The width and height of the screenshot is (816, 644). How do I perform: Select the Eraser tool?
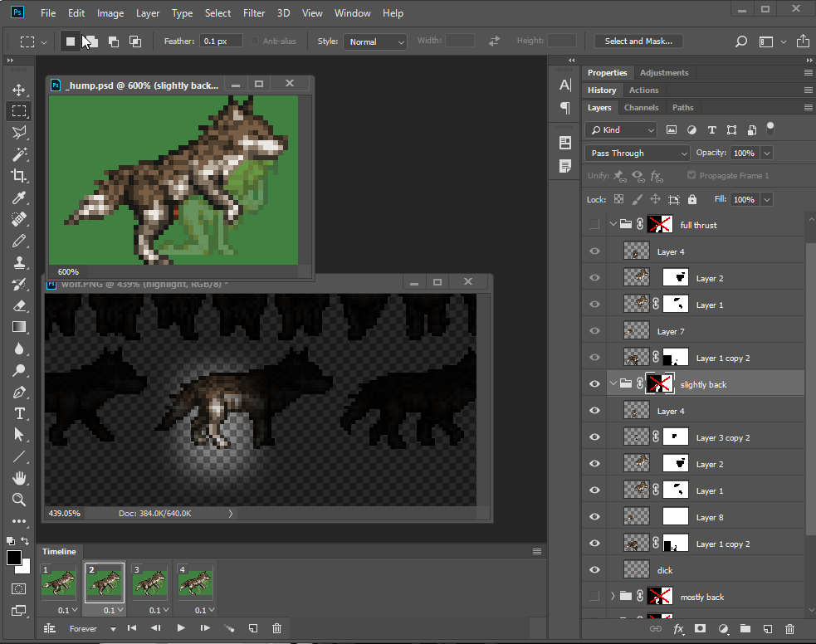coord(18,305)
